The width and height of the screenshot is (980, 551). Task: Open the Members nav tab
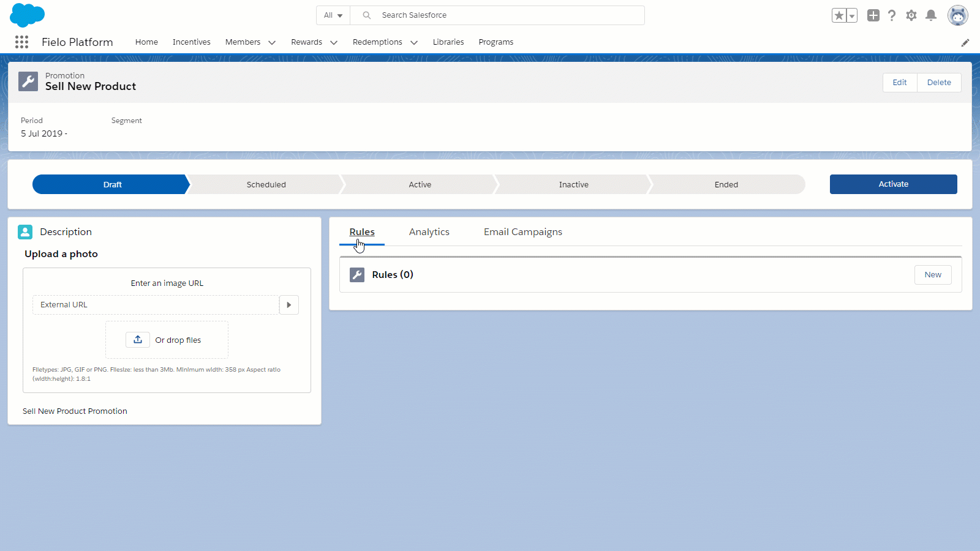click(x=243, y=42)
